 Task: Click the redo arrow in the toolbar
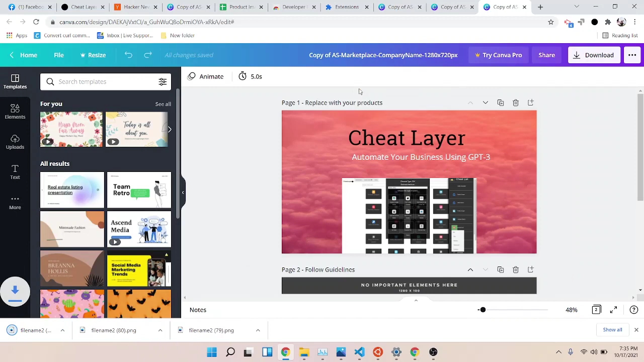[148, 55]
